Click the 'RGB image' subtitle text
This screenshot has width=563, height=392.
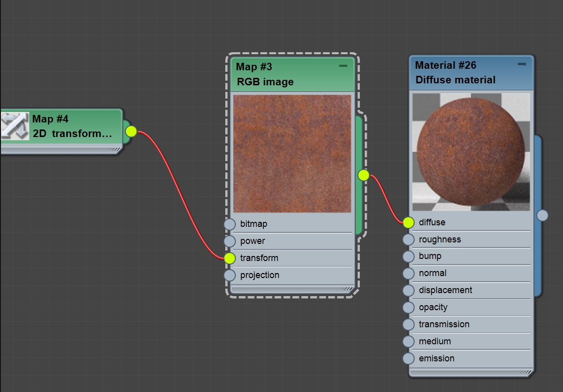tap(265, 82)
